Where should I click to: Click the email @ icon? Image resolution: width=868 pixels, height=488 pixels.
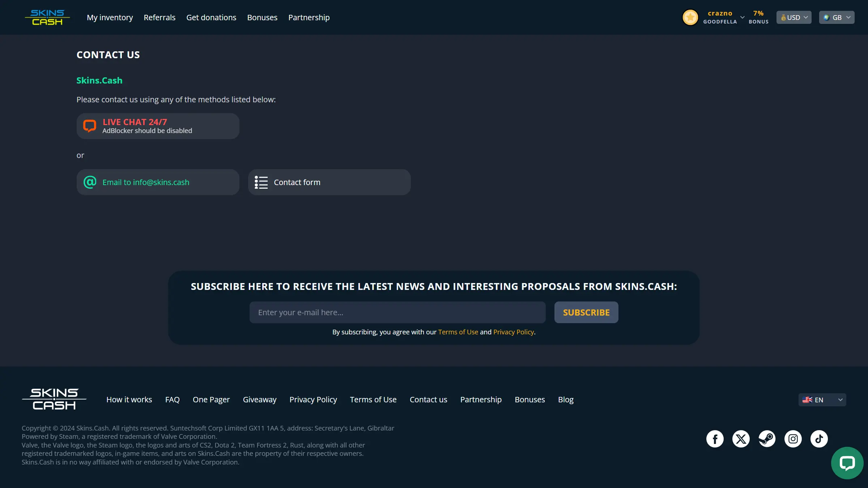90,182
